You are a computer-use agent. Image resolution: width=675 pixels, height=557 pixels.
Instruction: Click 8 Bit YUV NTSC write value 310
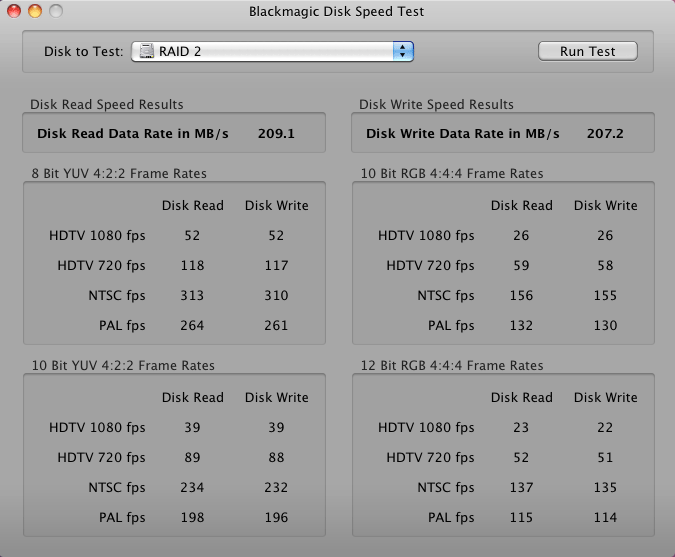pyautogui.click(x=276, y=296)
